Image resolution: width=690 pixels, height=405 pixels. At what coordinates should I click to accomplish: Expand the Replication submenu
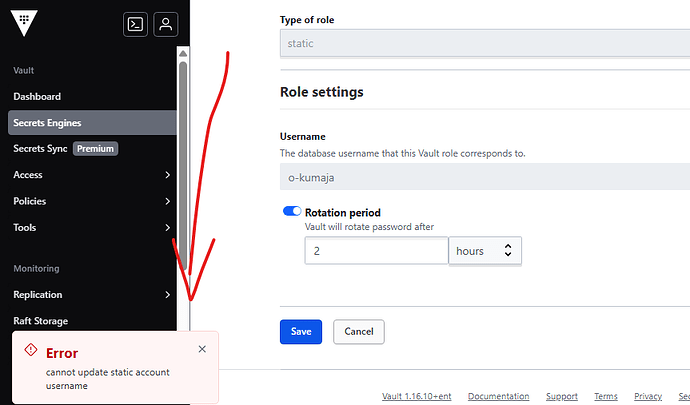[x=167, y=295]
